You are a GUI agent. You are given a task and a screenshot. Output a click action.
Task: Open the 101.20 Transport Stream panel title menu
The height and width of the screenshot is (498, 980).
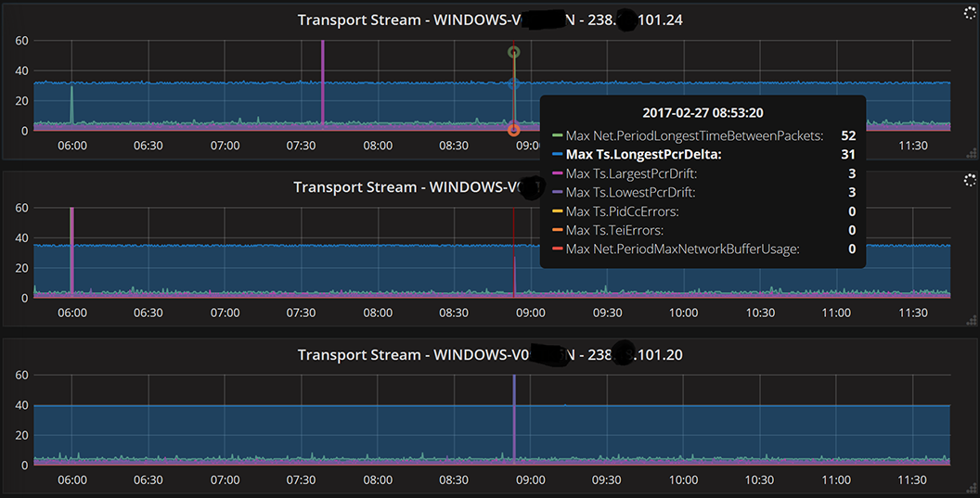(490, 355)
